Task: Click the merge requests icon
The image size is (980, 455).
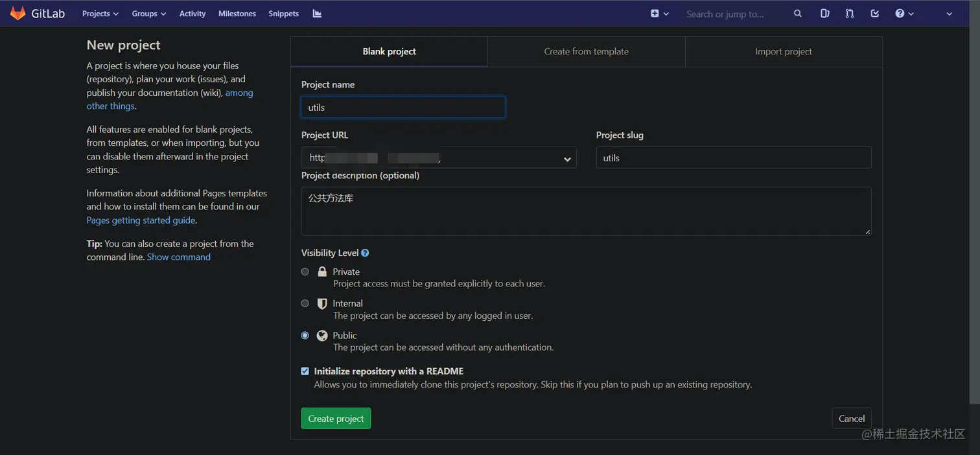Action: point(849,13)
